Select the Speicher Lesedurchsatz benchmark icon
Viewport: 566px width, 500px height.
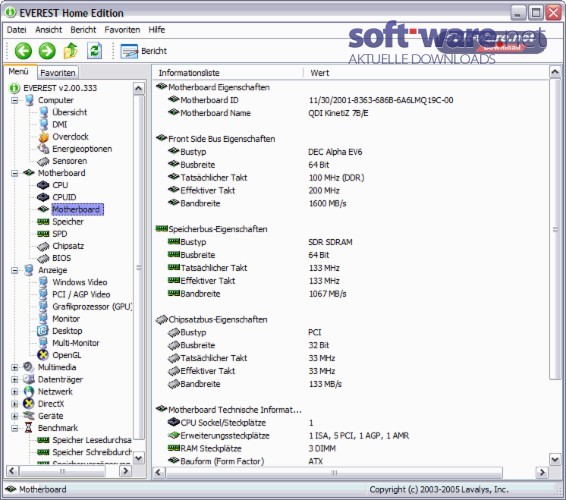click(43, 440)
